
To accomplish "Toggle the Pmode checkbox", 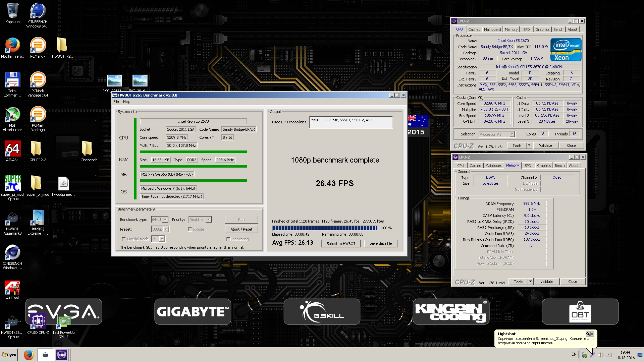I will tap(190, 229).
